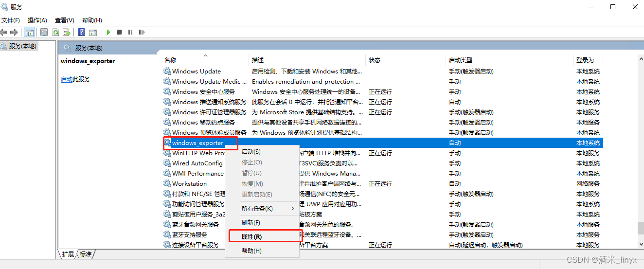Image resolution: width=644 pixels, height=269 pixels.
Task: Select the Windows 推送通知系统服务 row
Action: click(383, 102)
